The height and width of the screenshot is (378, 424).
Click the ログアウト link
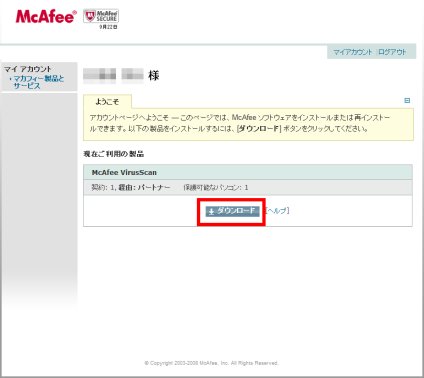click(392, 52)
